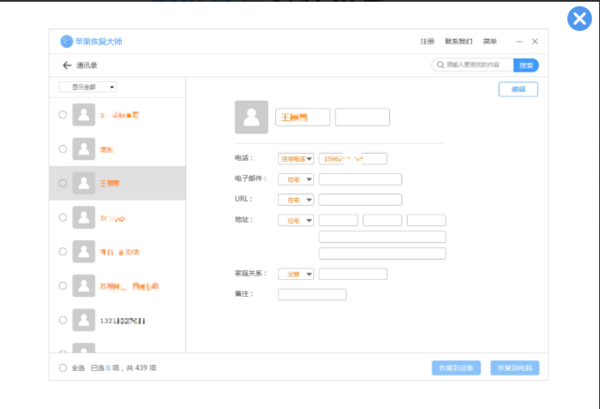The width and height of the screenshot is (600, 409).
Task: Close the overlay with the blue X button
Action: click(x=578, y=18)
